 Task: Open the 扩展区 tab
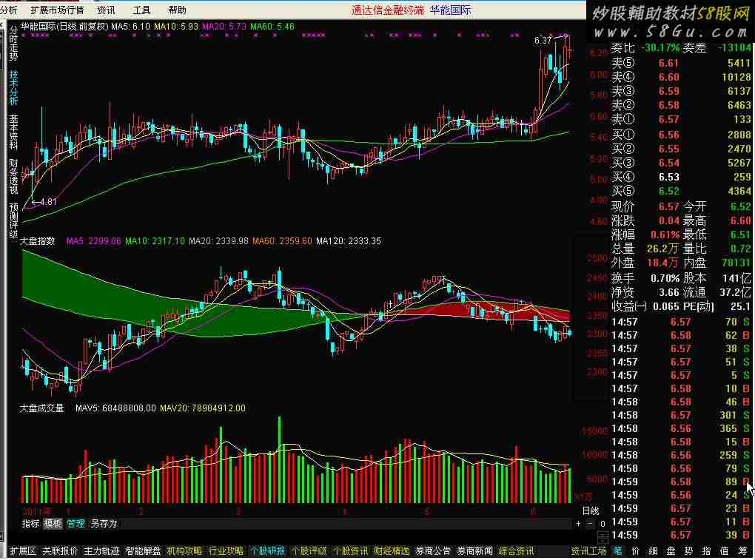[x=23, y=551]
